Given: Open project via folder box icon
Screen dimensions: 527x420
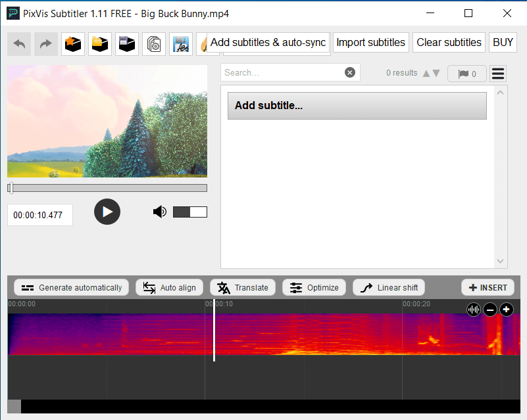Looking at the screenshot, I should [x=100, y=44].
